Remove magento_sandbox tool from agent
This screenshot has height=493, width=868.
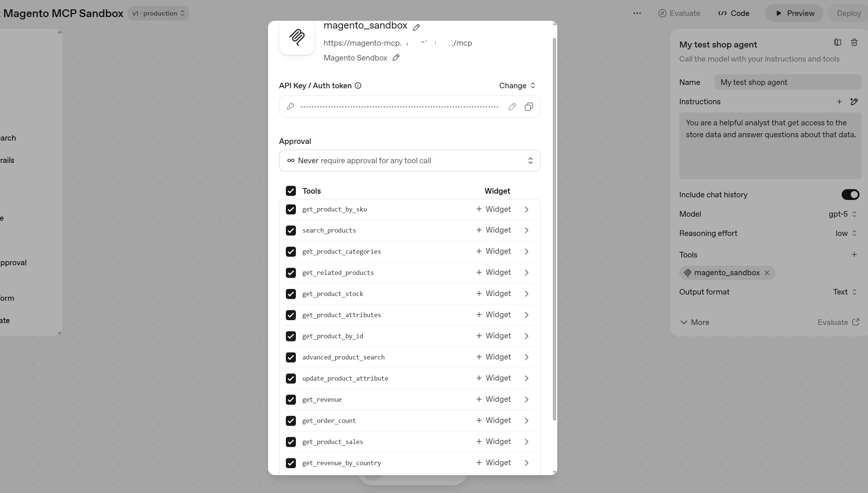[x=767, y=273]
